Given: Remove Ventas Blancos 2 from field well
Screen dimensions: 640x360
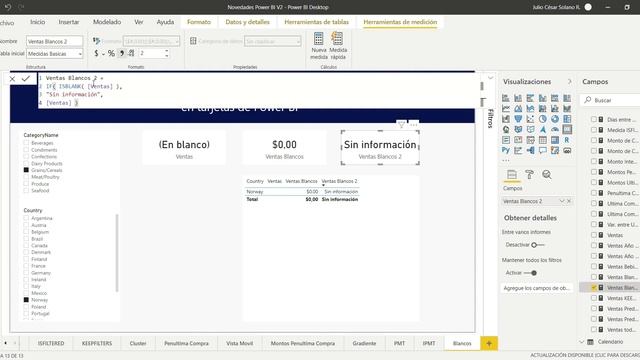Looking at the screenshot, I should tap(569, 201).
